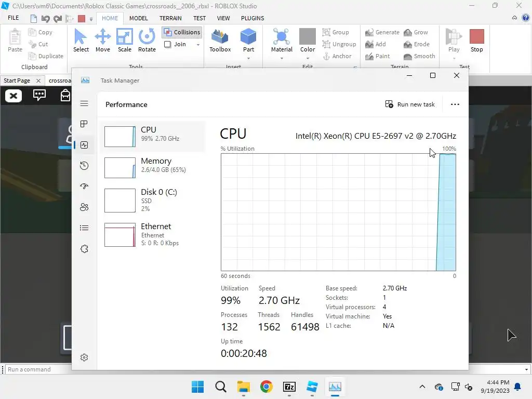This screenshot has height=399, width=532.
Task: Open the Processes page in Task Manager
Action: tap(84, 124)
